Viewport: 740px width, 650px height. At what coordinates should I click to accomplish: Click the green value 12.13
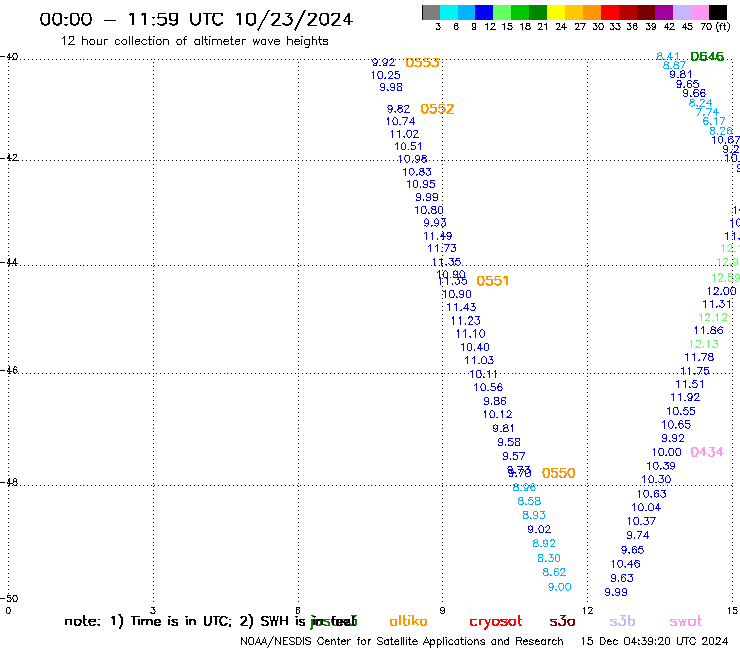pos(704,345)
